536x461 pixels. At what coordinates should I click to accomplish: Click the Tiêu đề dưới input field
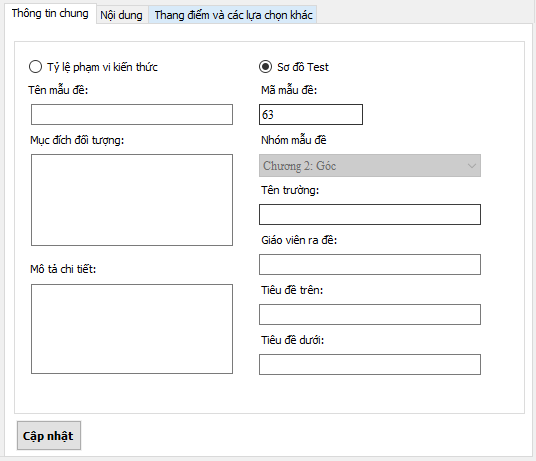click(x=370, y=365)
